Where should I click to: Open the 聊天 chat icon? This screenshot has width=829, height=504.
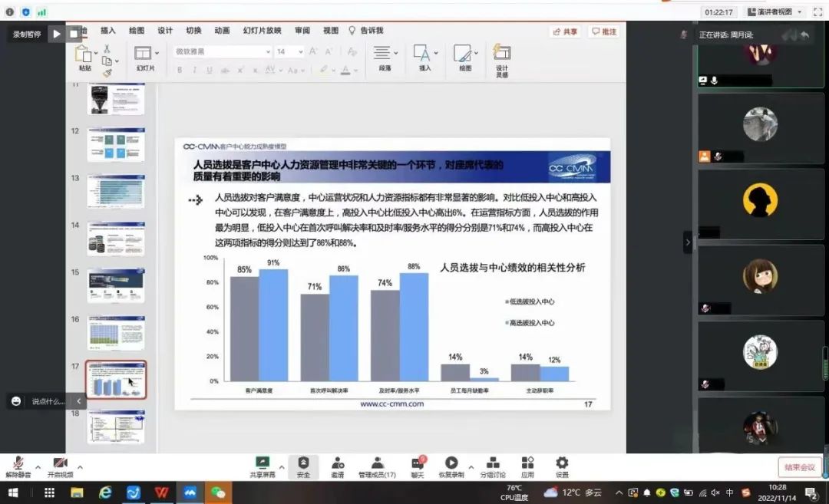pos(418,467)
